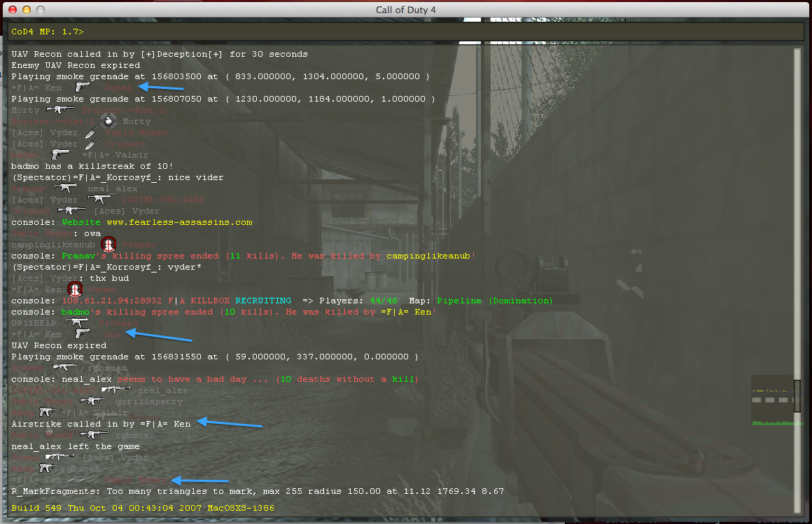This screenshot has width=812, height=524.
Task: Click the weapon icon between Kang and rgbscan
Action: [x=46, y=468]
